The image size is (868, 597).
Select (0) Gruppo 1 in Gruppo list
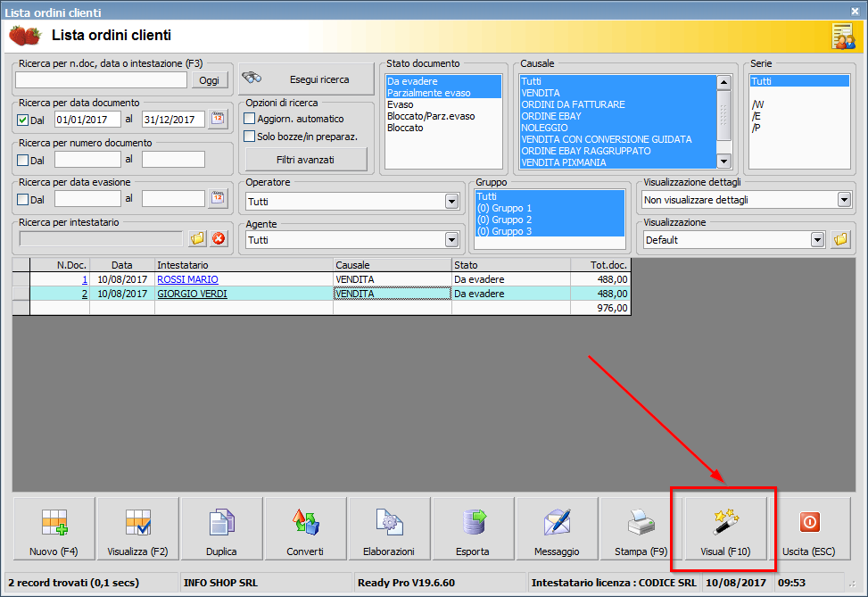coord(550,208)
